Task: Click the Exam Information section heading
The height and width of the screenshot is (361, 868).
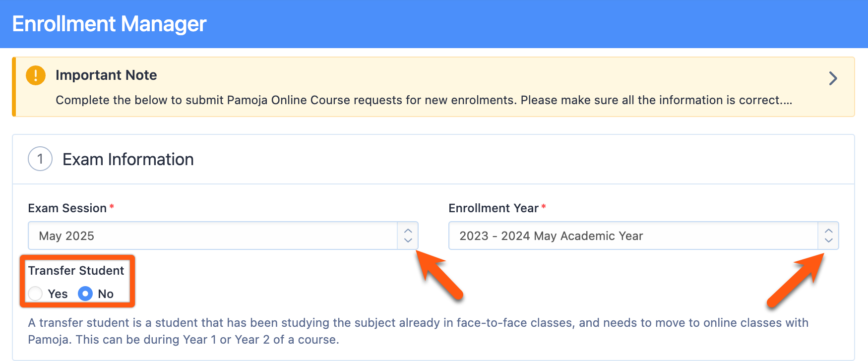Action: [x=128, y=159]
